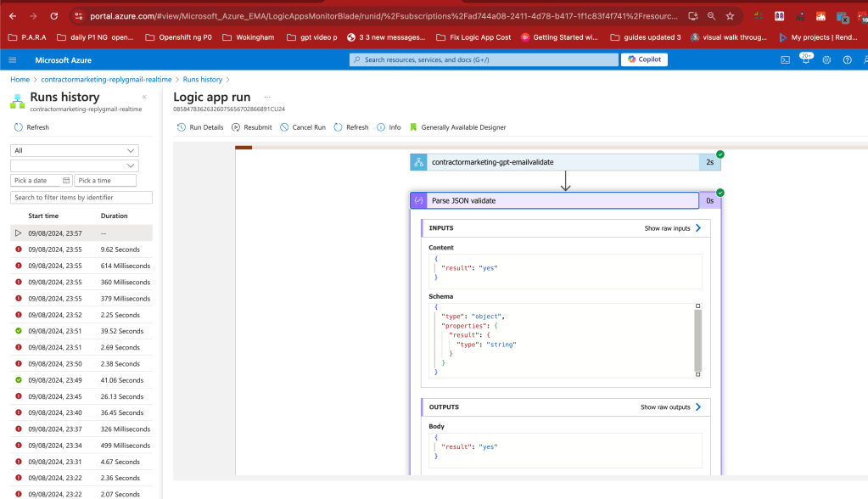Open the Logic app run ellipsis menu
Viewport: 868px width, 499px height.
[266, 97]
